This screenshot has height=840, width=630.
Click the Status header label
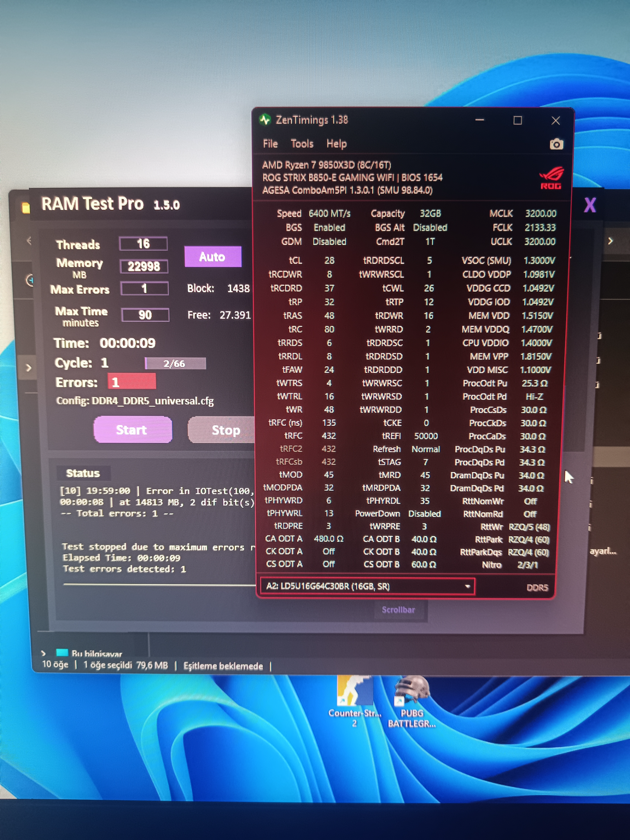(x=83, y=473)
